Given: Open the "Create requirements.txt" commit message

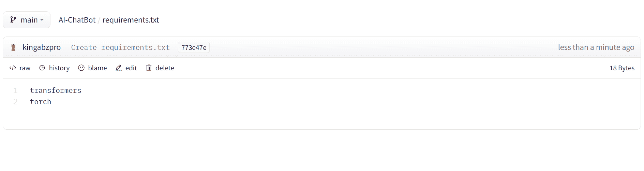Looking at the screenshot, I should pyautogui.click(x=120, y=47).
